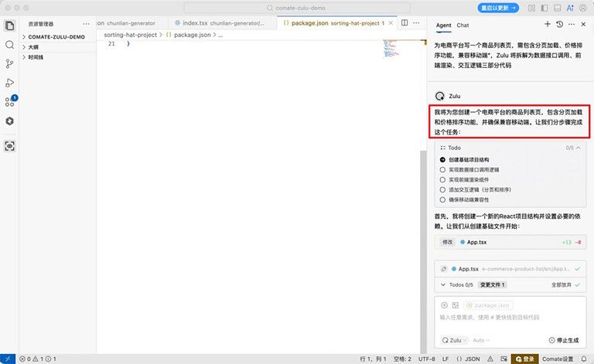Accept App.tsx change with its checkmark
The image size is (594, 364).
[x=577, y=269]
